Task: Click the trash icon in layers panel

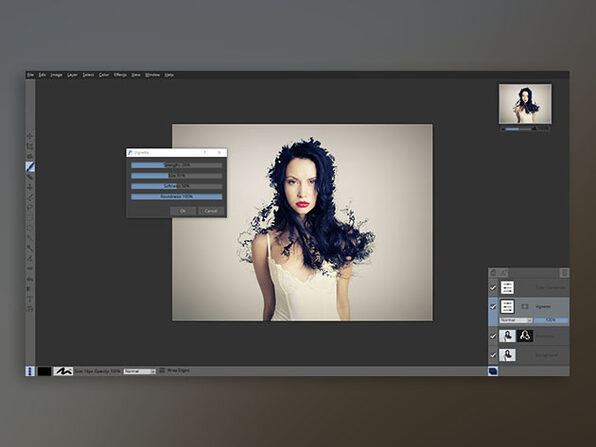Action: point(564,273)
